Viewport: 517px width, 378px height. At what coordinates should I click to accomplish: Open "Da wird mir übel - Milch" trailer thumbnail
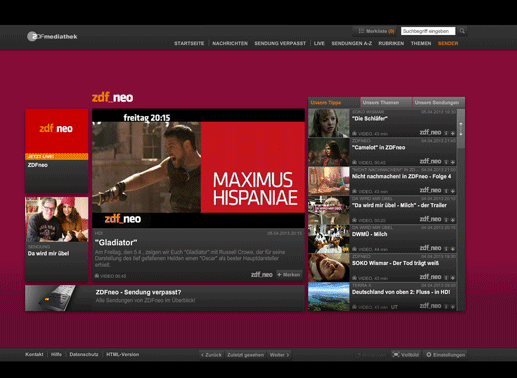pyautogui.click(x=329, y=210)
